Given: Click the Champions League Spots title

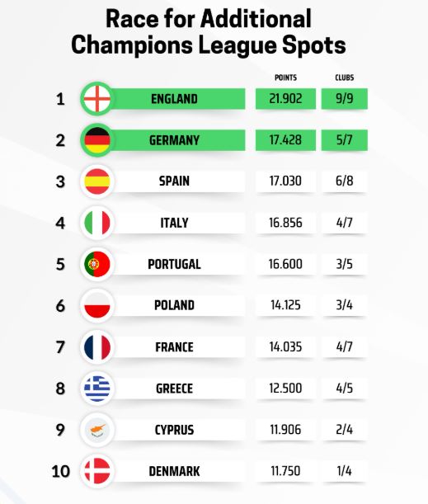Looking at the screenshot, I should pos(209,45).
